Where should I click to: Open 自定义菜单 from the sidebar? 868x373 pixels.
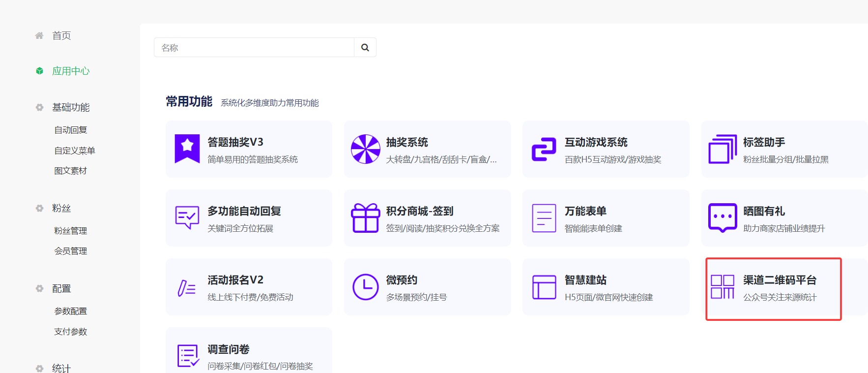point(75,151)
